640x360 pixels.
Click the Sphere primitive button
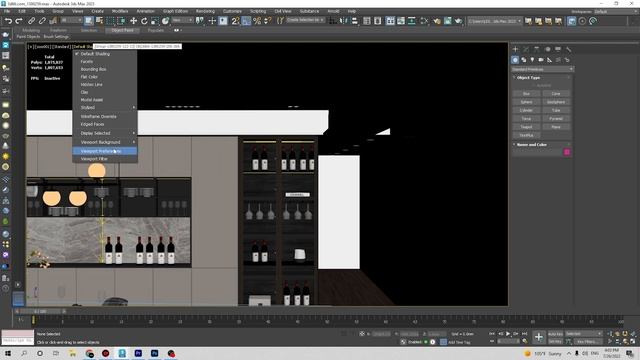coord(527,102)
